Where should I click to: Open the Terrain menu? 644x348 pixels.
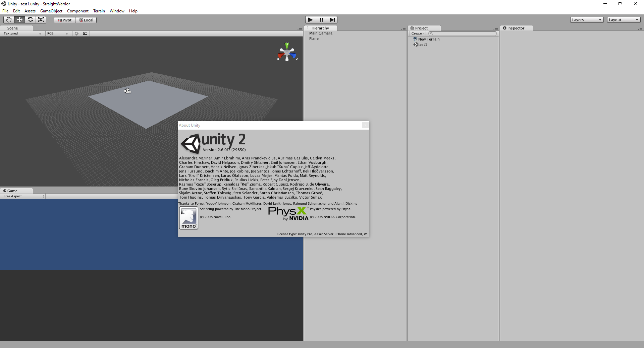(99, 11)
